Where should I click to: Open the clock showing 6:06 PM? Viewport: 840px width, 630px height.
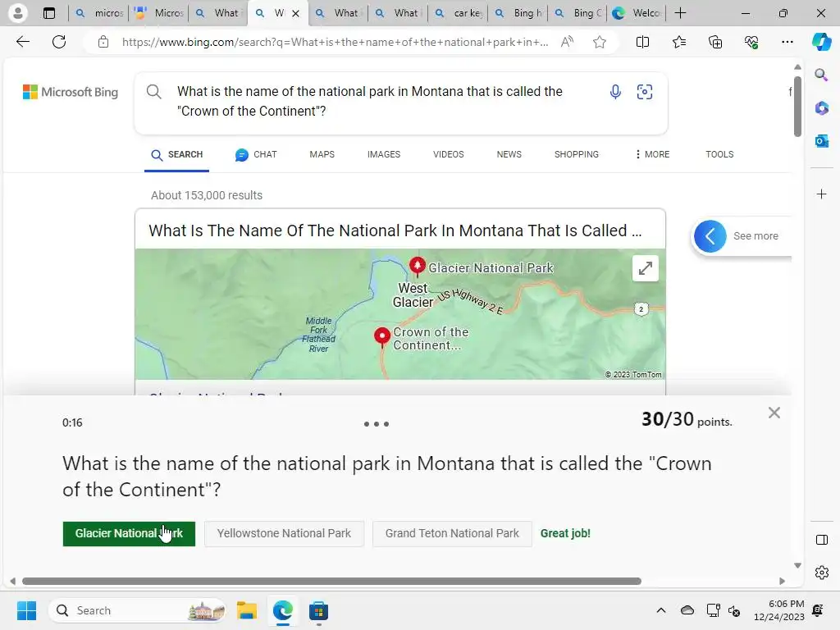click(x=779, y=610)
